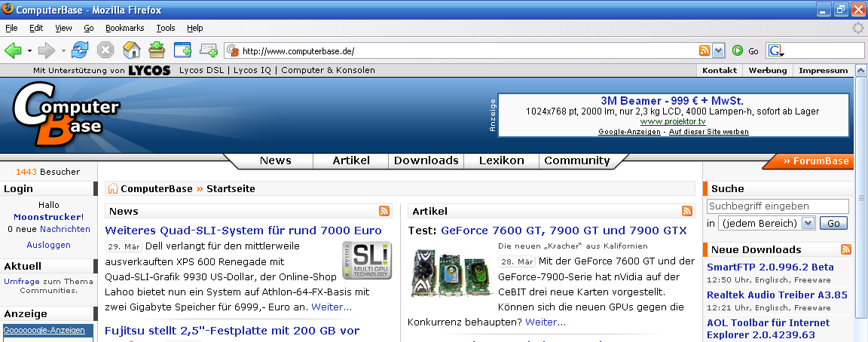
Task: Switch to the News navigation tab
Action: [275, 160]
